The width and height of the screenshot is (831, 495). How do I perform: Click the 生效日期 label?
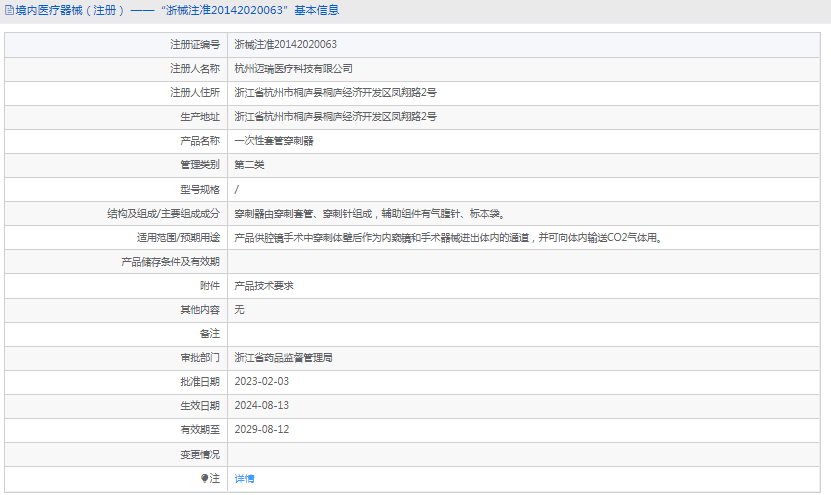point(200,405)
